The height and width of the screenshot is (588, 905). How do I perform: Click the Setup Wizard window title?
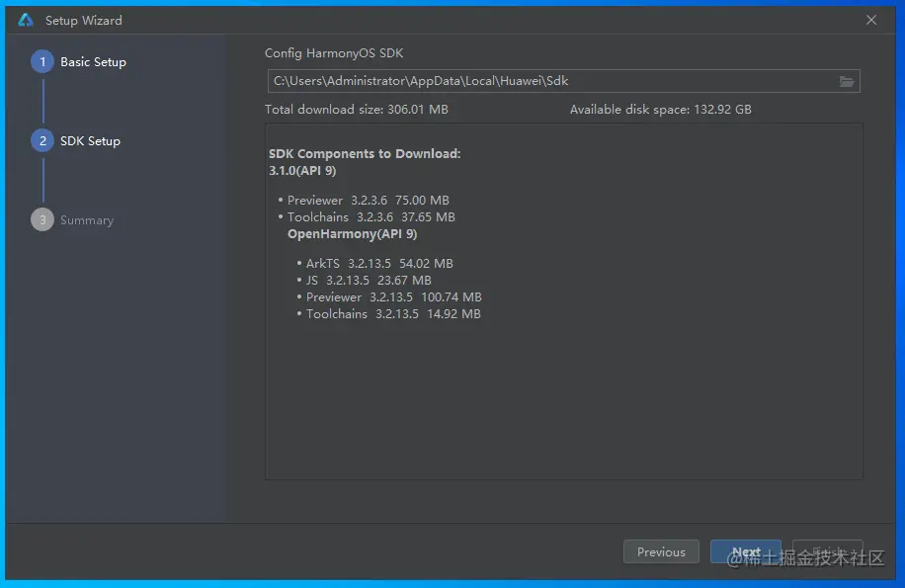coord(84,20)
